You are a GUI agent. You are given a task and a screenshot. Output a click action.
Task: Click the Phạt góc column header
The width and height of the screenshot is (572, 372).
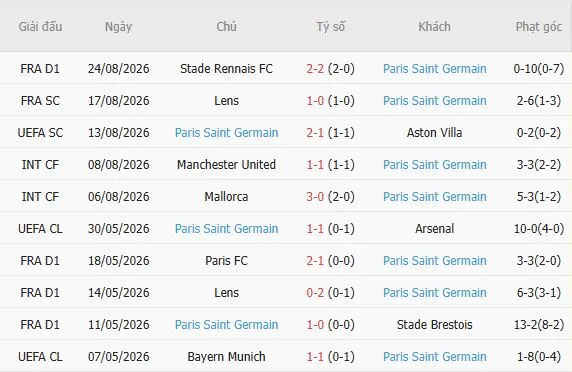click(539, 27)
